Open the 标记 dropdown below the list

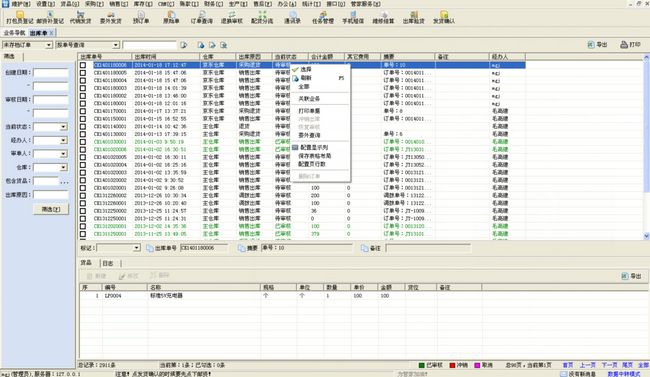(x=136, y=248)
